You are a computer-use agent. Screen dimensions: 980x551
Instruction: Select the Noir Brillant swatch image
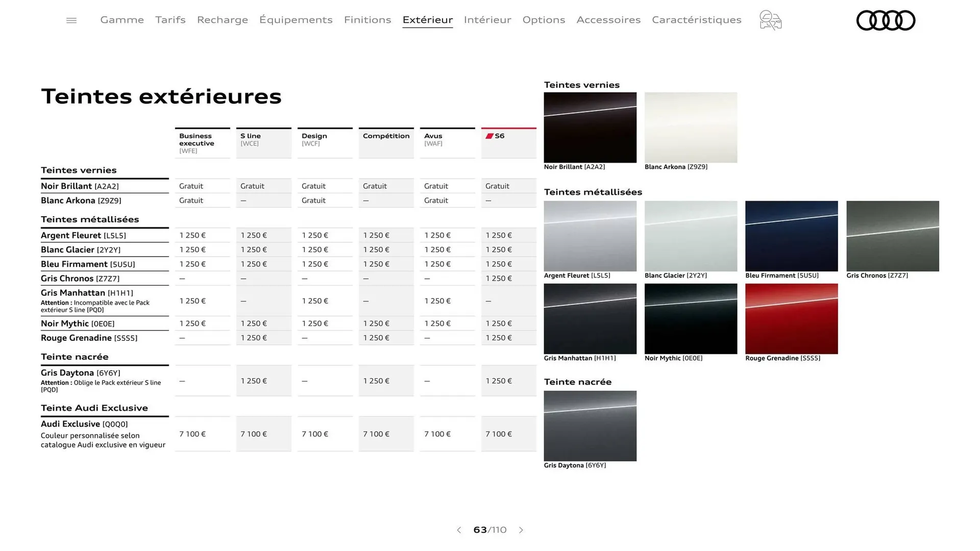(x=590, y=128)
